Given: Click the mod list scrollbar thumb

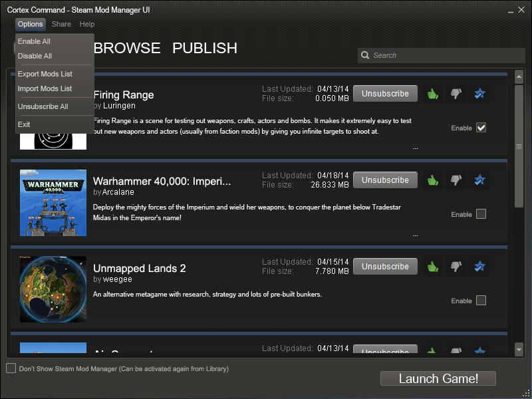Looking at the screenshot, I should pyautogui.click(x=519, y=146).
